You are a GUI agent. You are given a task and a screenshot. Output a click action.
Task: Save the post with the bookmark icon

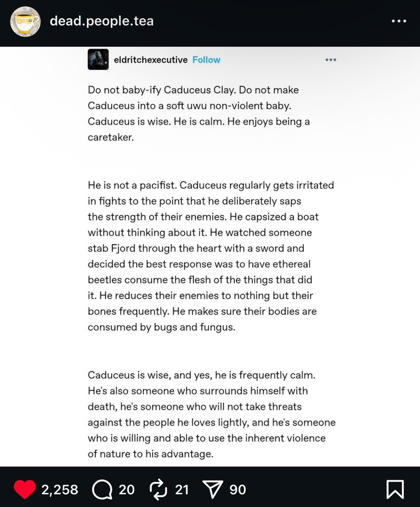coord(395,490)
